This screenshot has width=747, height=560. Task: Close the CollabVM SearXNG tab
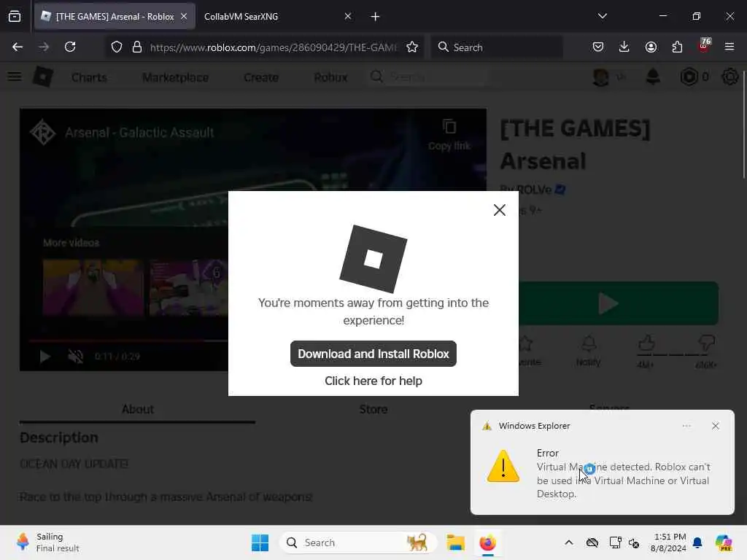tap(348, 16)
